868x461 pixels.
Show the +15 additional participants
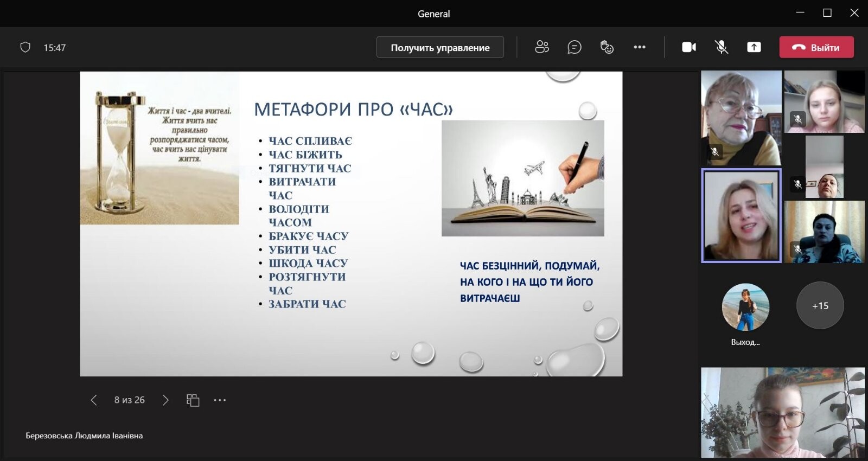click(820, 305)
